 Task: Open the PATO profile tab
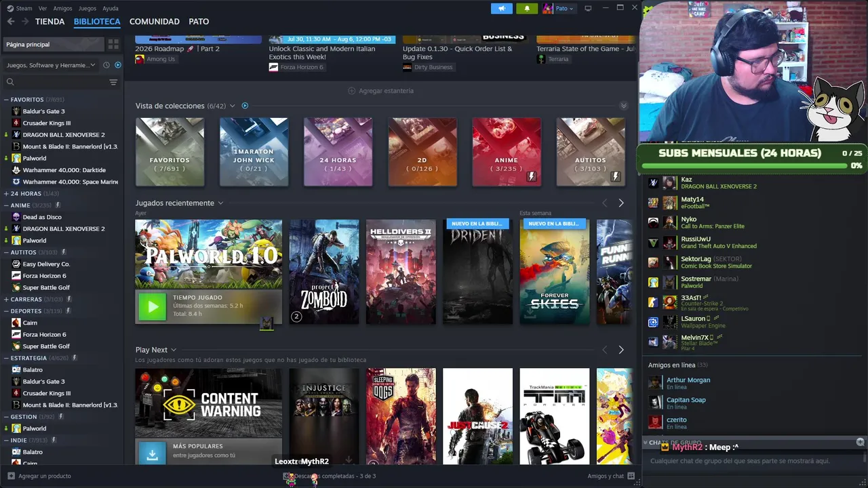199,22
